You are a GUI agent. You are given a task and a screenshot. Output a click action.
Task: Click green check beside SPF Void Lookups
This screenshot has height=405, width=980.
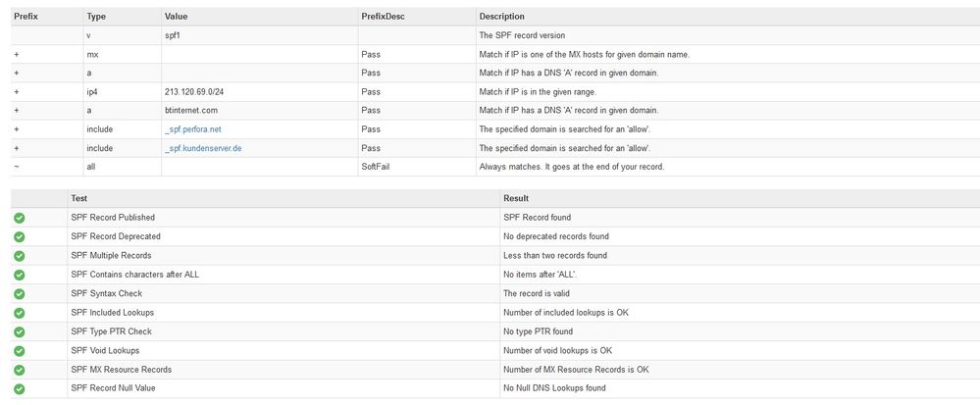pyautogui.click(x=20, y=351)
